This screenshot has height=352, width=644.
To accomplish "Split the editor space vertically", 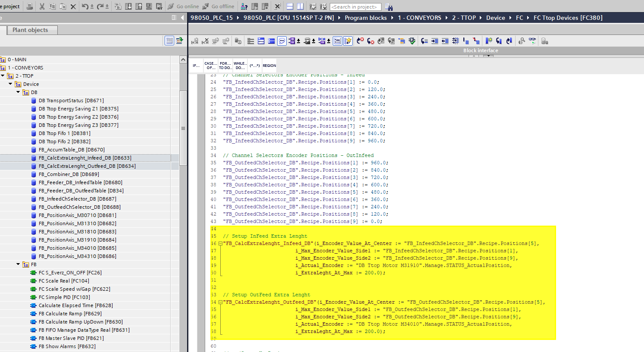I will 300,6.
